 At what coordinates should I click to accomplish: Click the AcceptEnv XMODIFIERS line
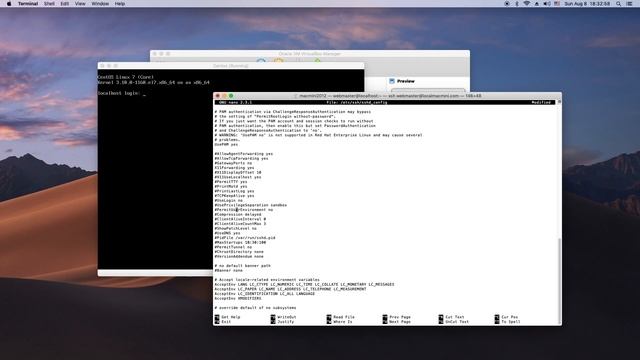tap(238, 298)
